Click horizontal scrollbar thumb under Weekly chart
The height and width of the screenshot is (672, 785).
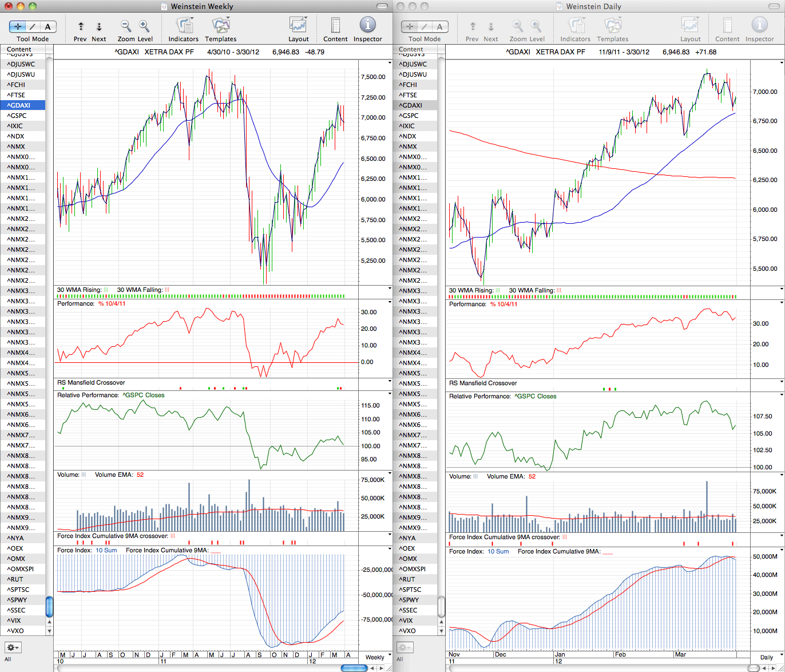354,668
